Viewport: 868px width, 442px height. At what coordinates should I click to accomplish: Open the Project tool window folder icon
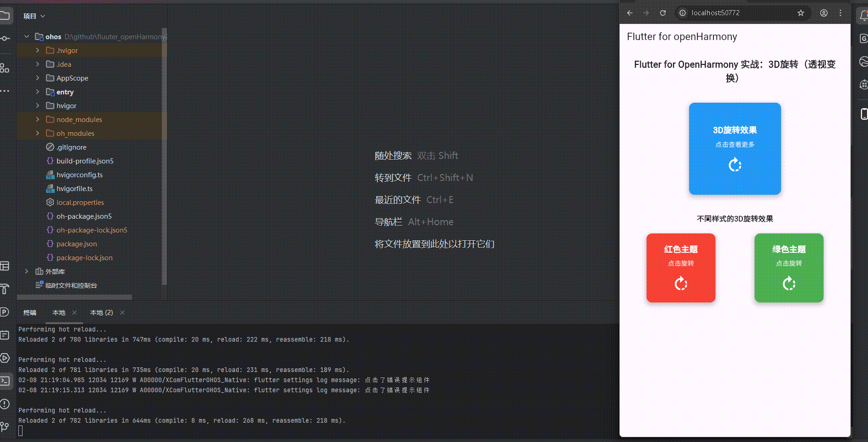tap(5, 16)
